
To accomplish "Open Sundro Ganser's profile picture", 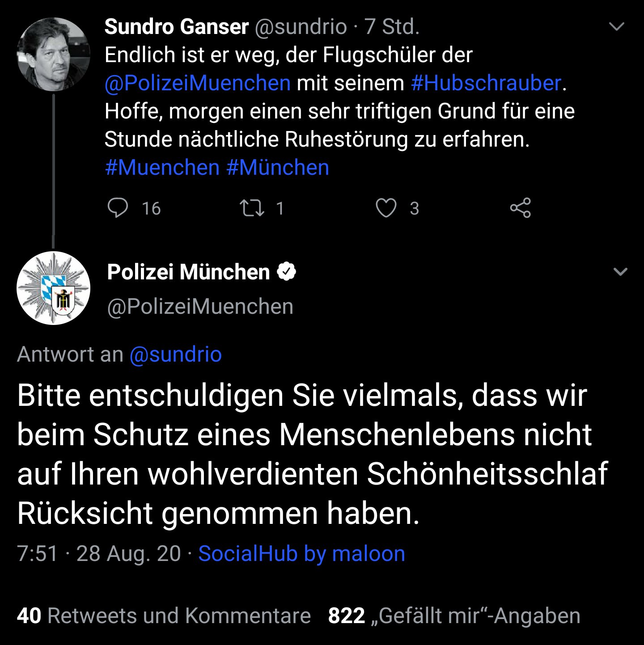I will 53,55.
